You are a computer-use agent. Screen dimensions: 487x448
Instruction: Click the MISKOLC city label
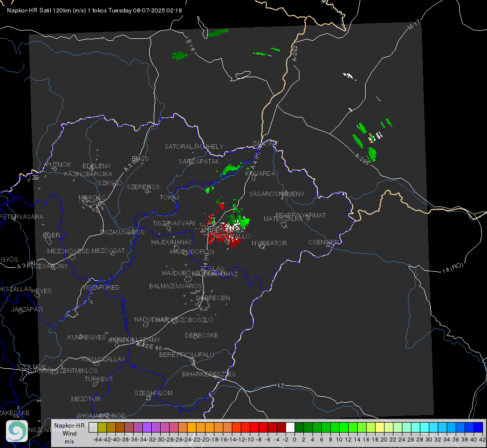92,198
